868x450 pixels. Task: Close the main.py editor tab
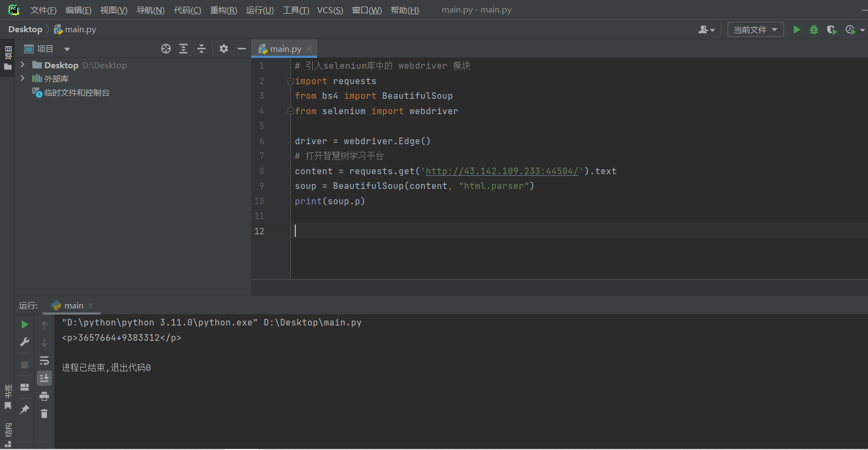(x=309, y=49)
